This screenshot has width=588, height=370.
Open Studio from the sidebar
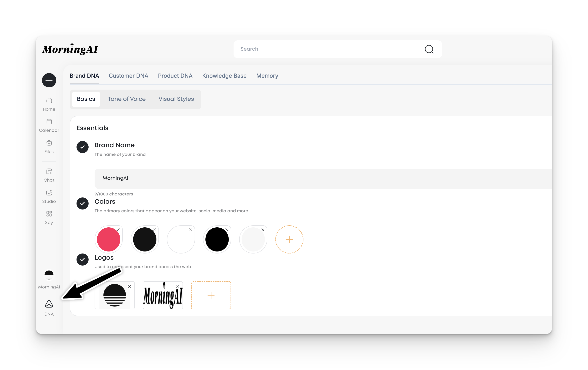[x=49, y=196]
